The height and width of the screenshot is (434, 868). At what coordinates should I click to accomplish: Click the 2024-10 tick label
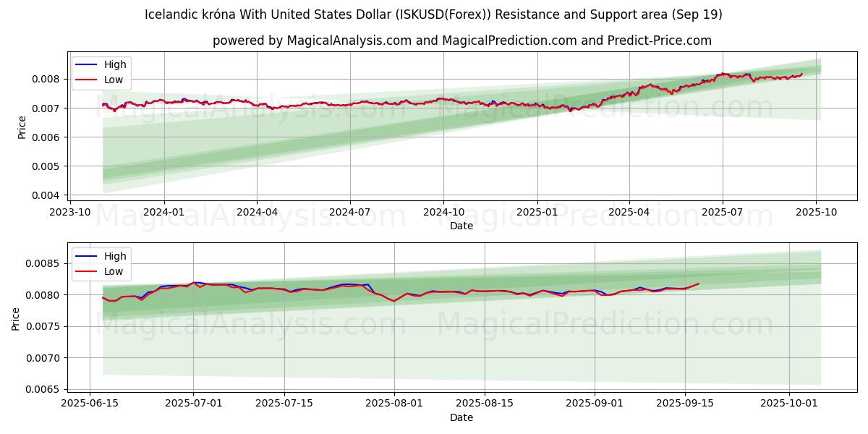coord(443,212)
